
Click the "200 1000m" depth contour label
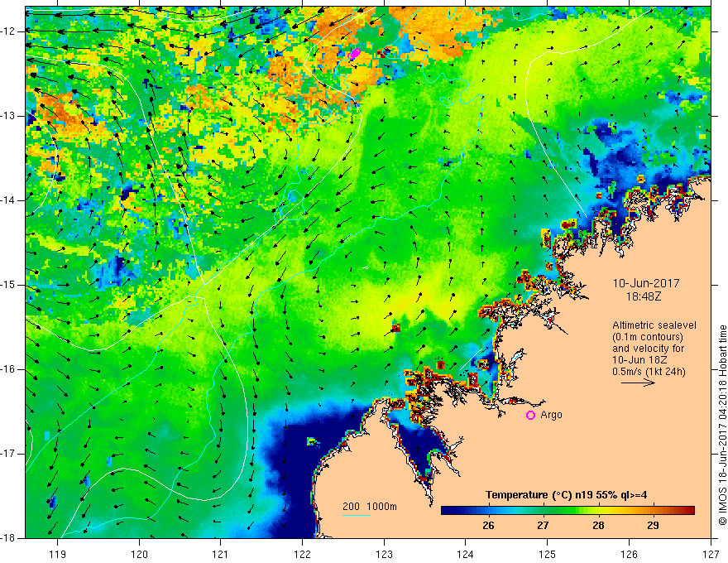(x=370, y=507)
